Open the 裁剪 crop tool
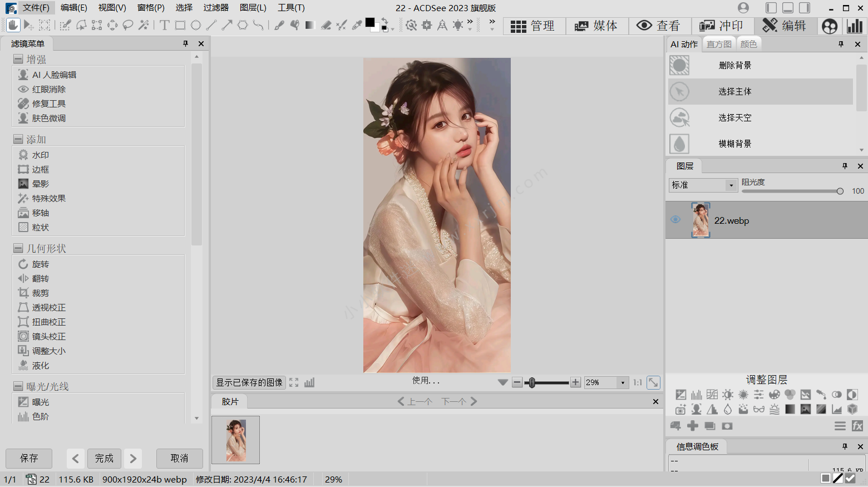The width and height of the screenshot is (868, 487). pos(40,293)
